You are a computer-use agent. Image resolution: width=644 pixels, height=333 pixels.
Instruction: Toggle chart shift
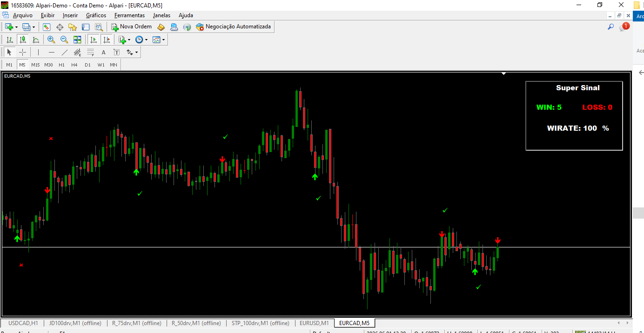[x=107, y=40]
